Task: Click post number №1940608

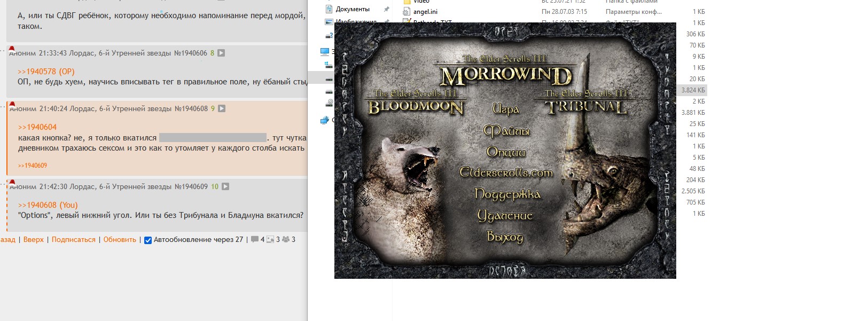Action: [x=191, y=109]
